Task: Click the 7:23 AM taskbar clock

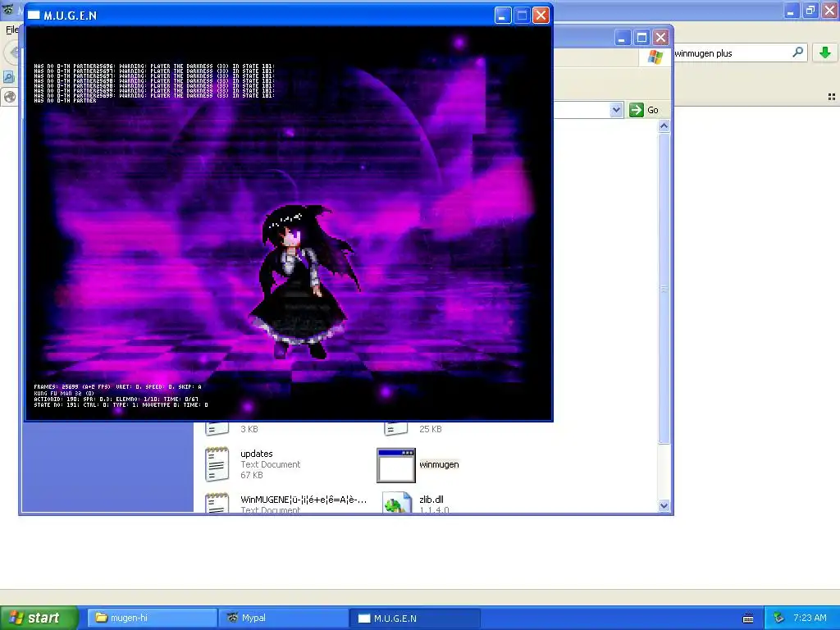Action: tap(810, 618)
